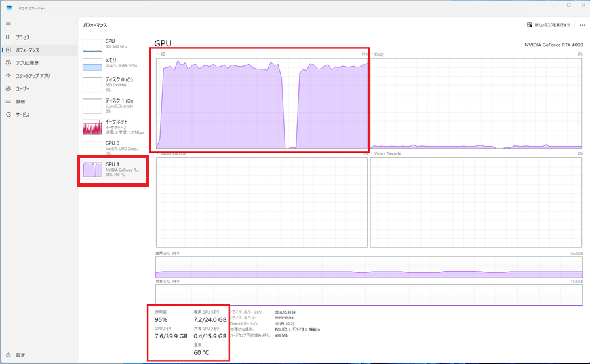
Task: Click the パフォーマンス sidebar icon
Action: tap(8, 50)
